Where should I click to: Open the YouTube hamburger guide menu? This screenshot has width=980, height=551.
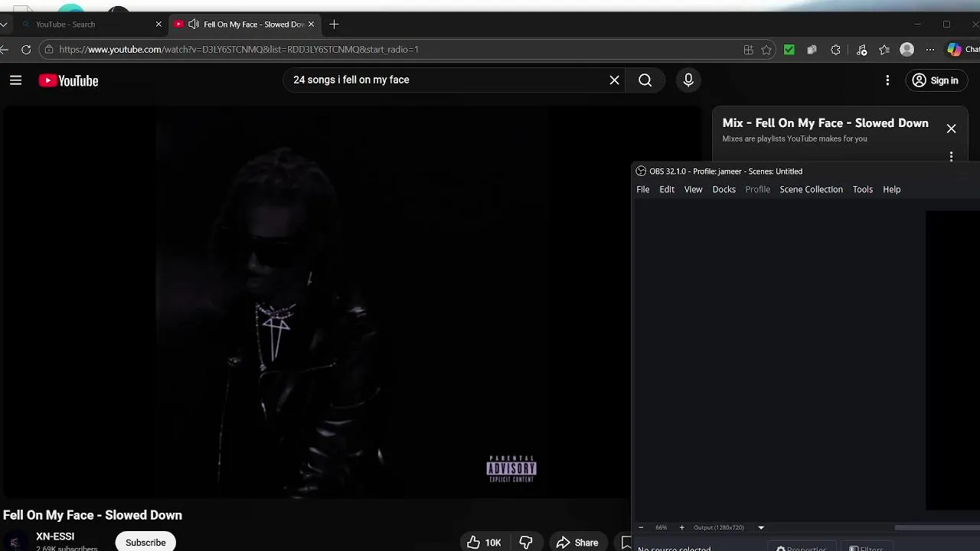click(x=15, y=80)
